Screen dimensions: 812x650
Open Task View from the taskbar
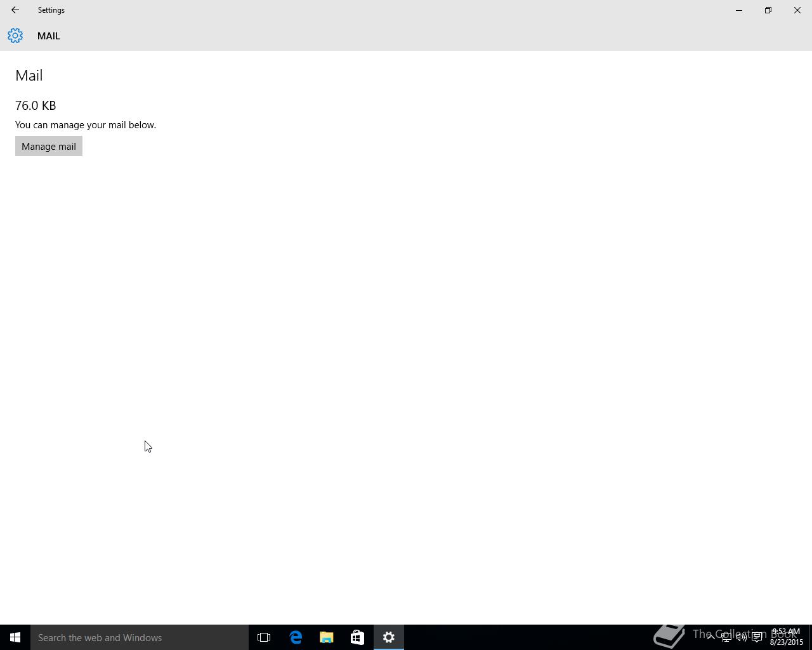[264, 637]
